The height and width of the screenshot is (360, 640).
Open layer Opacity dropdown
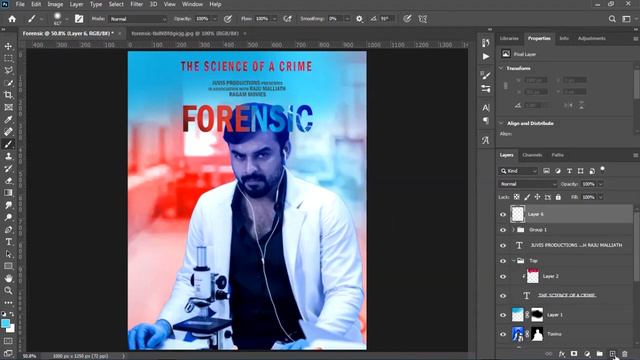pos(600,184)
